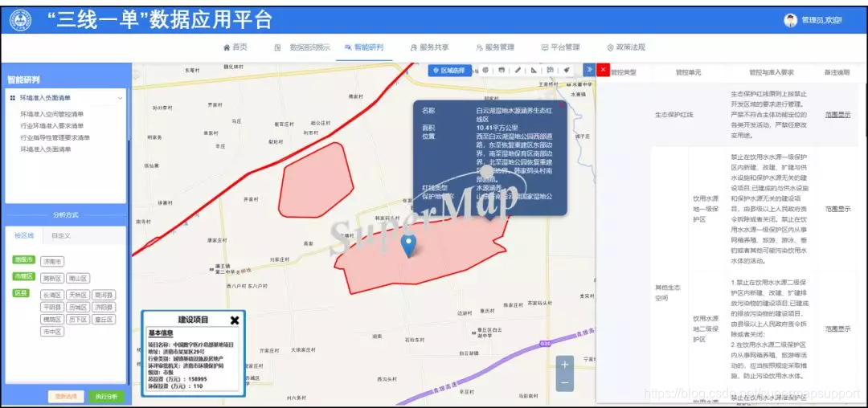Open the 首页 menu item
This screenshot has width=868, height=408.
click(x=235, y=47)
